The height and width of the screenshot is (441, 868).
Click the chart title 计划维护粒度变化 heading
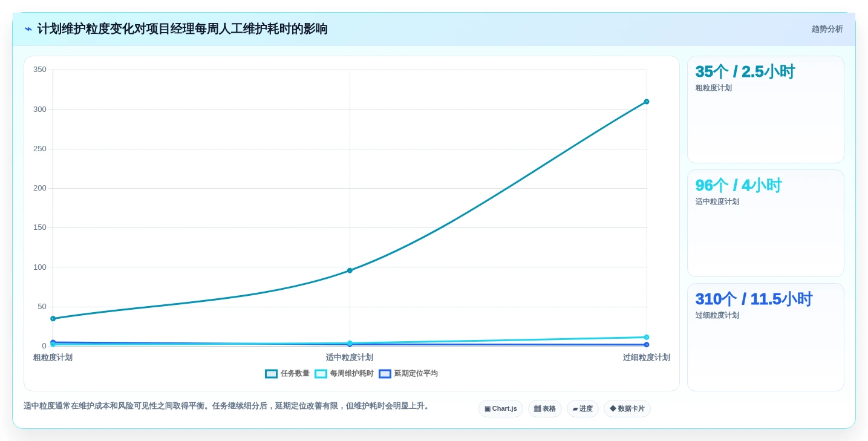182,29
